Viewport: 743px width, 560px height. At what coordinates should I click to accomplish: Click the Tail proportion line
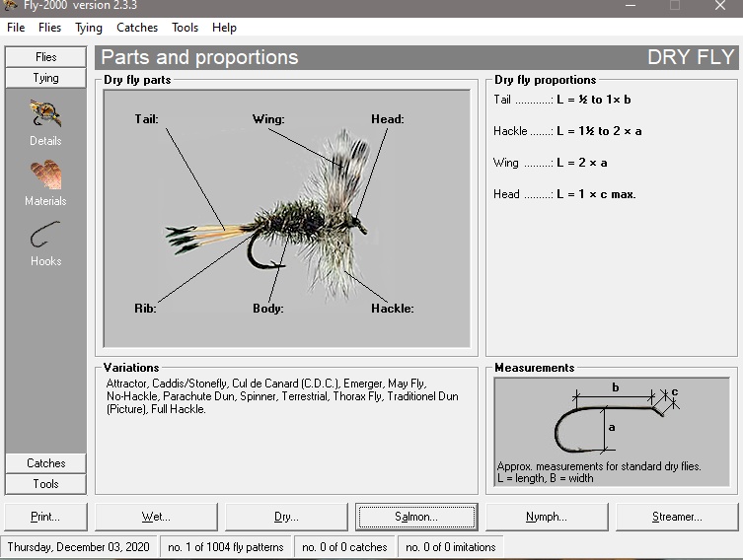(562, 100)
